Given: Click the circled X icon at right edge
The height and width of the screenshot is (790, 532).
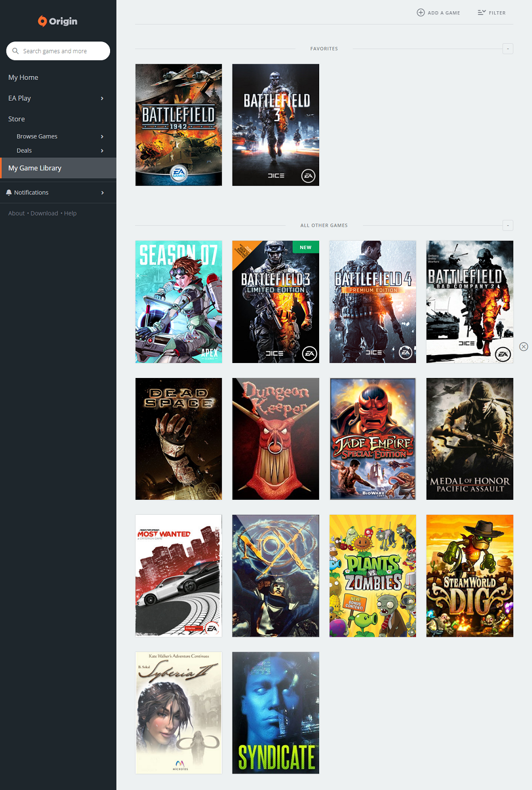Looking at the screenshot, I should tap(523, 347).
